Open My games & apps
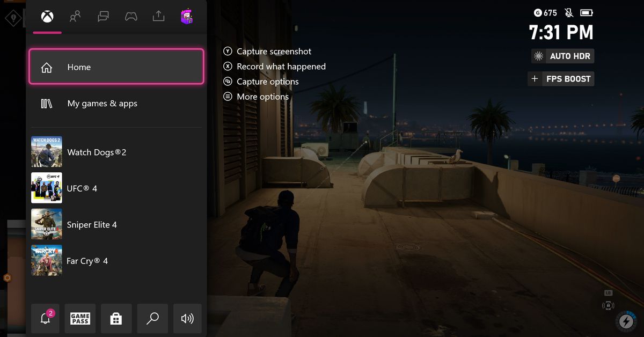The height and width of the screenshot is (337, 644). click(x=116, y=104)
